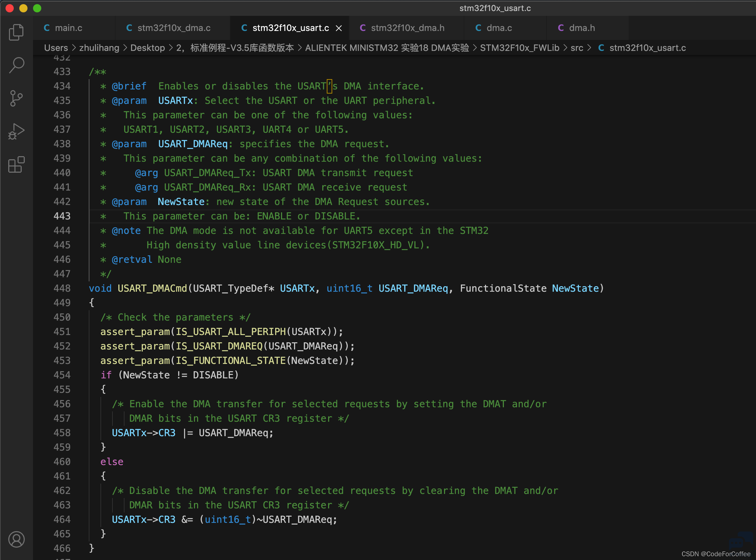Open Run and Debug icon
Image resolution: width=756 pixels, height=560 pixels.
(x=16, y=131)
